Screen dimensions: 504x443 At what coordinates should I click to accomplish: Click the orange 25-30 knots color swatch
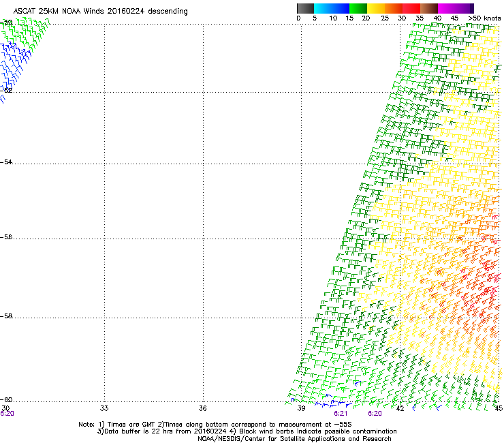point(394,8)
